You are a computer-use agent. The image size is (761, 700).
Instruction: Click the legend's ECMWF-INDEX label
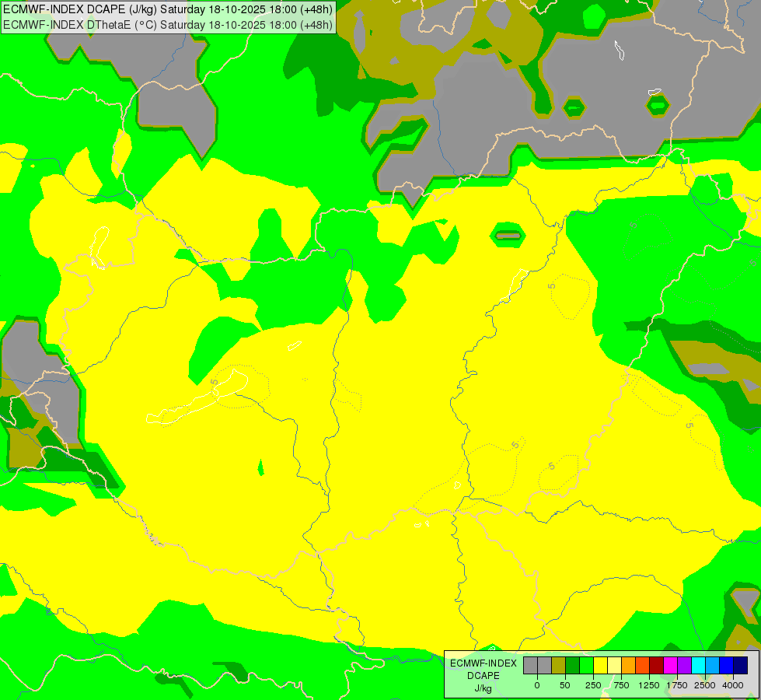(x=483, y=663)
